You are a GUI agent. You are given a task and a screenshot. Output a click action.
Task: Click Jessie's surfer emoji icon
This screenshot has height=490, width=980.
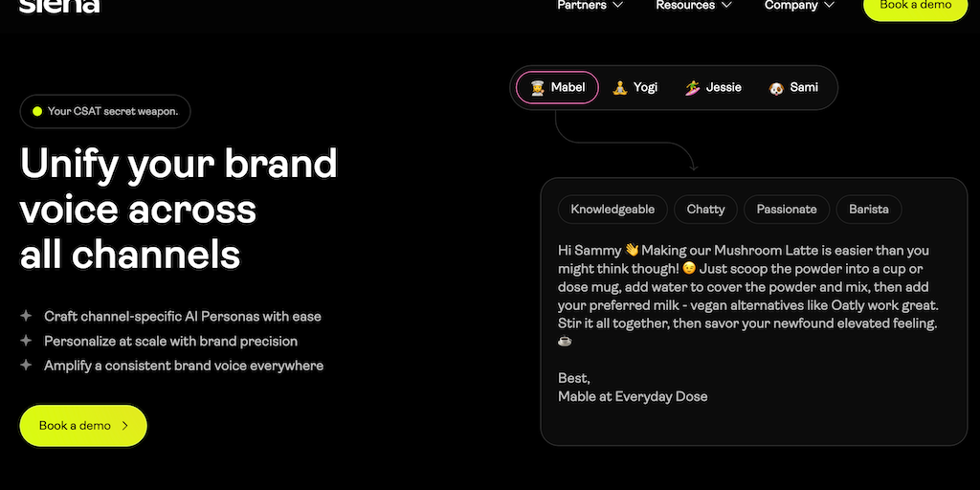(693, 88)
